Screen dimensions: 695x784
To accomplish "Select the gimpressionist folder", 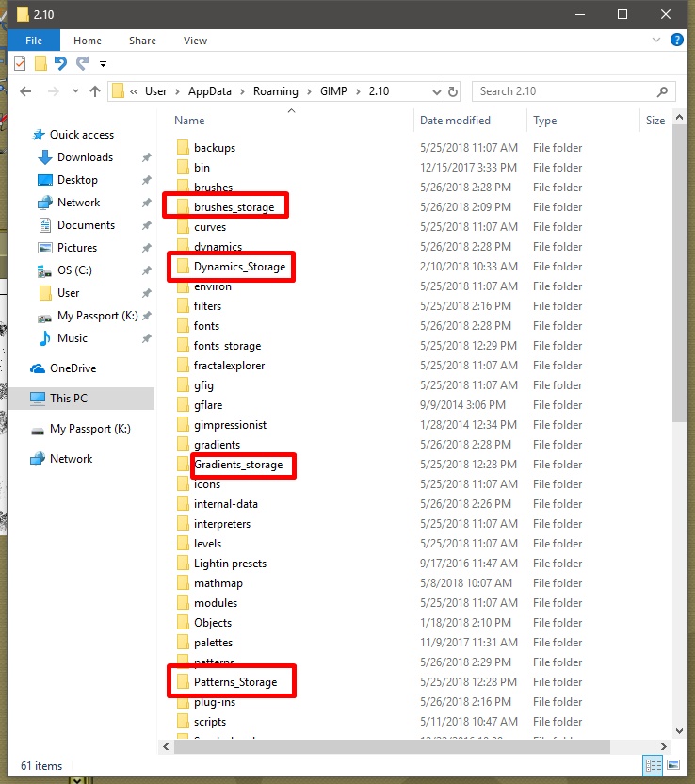I will (230, 425).
